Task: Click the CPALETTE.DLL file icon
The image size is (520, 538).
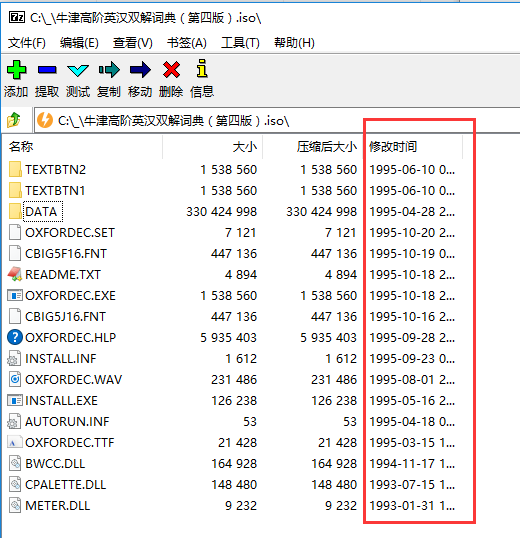Action: point(15,484)
